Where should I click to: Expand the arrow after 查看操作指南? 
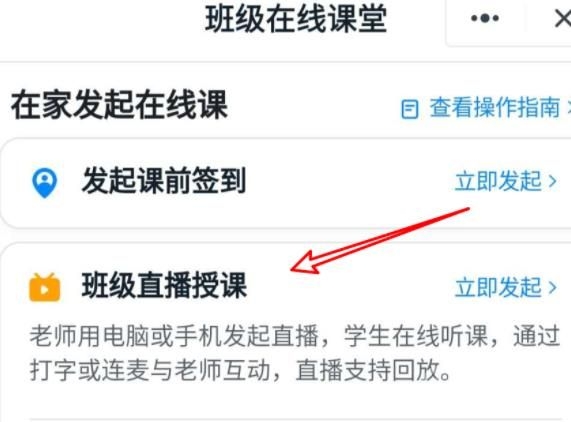568,108
